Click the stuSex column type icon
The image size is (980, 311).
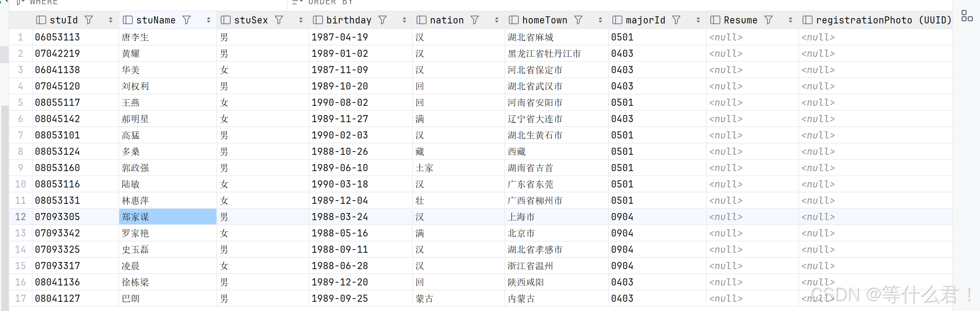point(226,20)
